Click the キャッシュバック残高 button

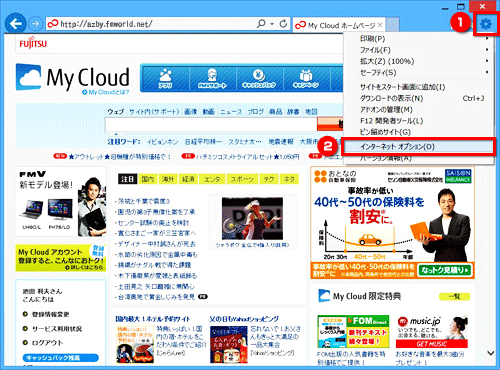coord(61,358)
